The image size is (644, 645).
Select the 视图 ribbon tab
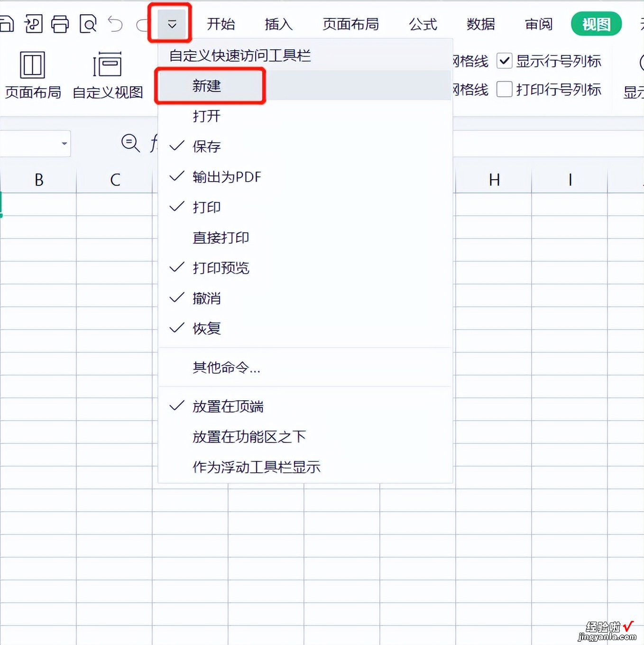(596, 24)
